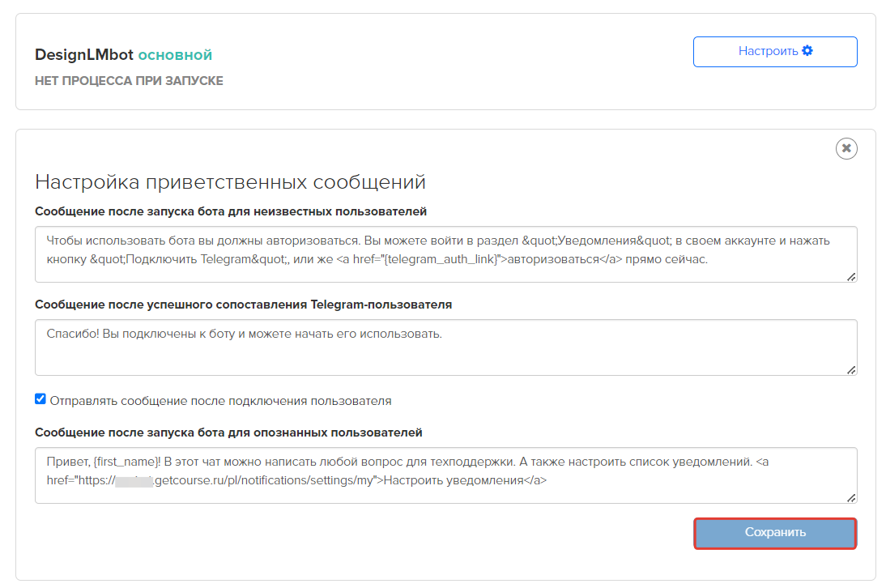
Task: Click the Отправлять сообщение после подключения пользователя label text
Action: 220,401
